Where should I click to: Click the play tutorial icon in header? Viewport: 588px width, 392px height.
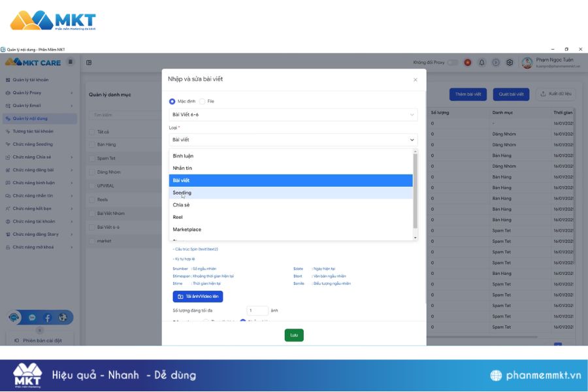[496, 63]
